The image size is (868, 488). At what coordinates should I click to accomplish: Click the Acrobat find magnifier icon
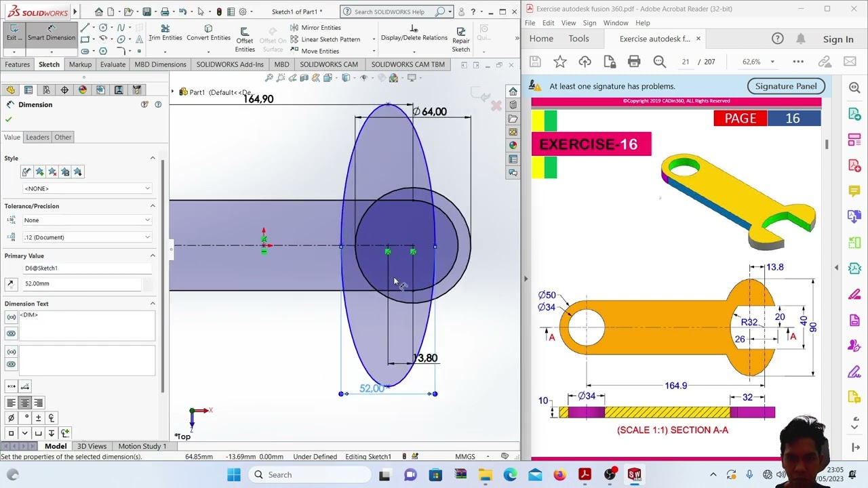[659, 62]
